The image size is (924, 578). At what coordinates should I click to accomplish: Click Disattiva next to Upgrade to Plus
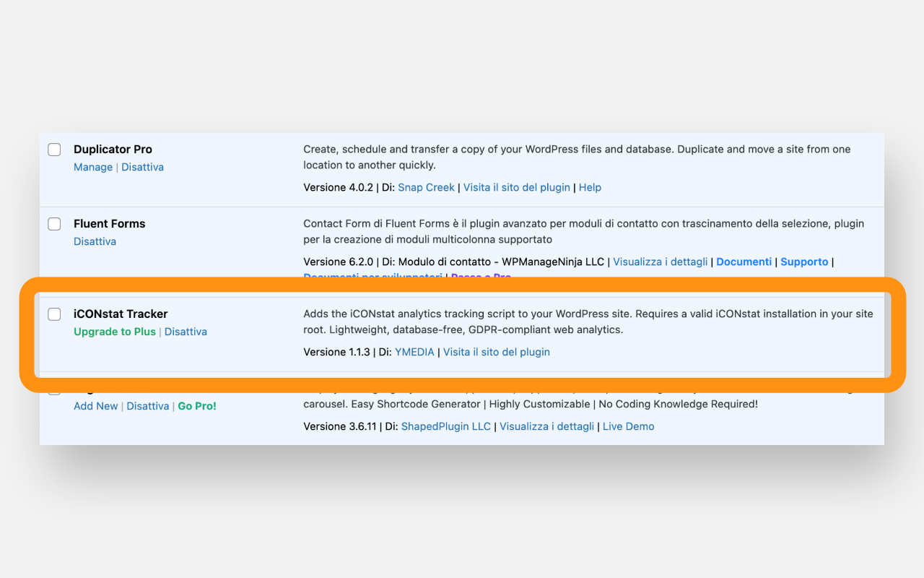point(186,332)
